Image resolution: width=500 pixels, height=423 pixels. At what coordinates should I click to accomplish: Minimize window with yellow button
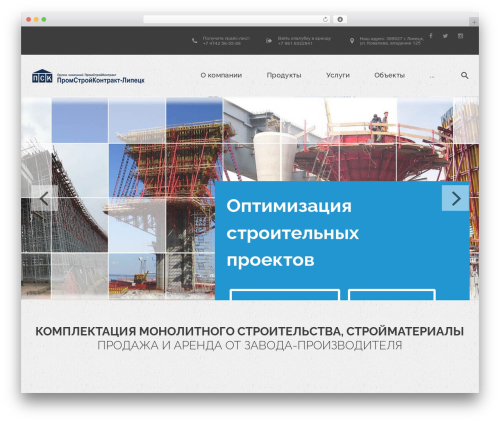click(x=36, y=19)
